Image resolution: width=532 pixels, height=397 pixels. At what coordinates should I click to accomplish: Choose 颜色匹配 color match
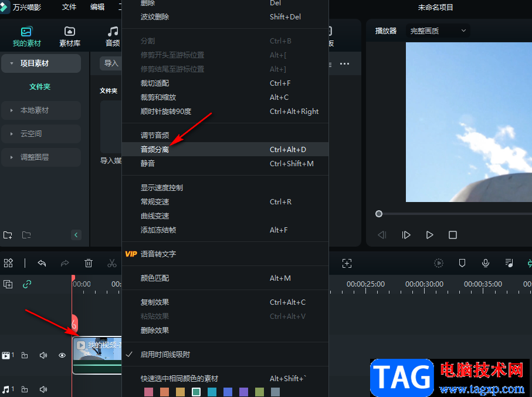[225, 278]
